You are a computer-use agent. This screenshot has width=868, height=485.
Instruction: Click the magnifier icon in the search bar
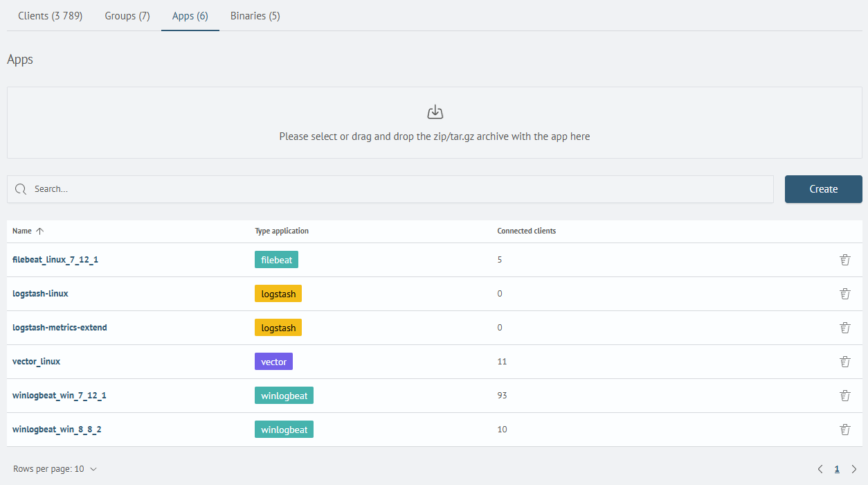(21, 188)
